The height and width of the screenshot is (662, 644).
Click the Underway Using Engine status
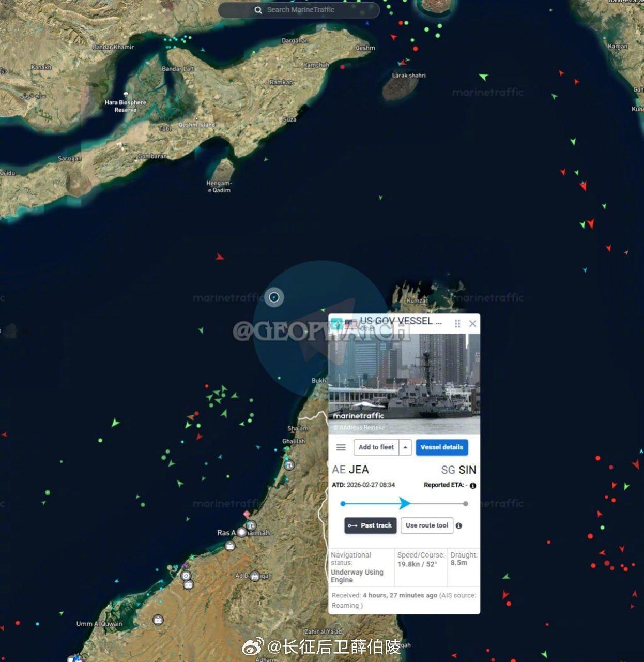coord(357,576)
